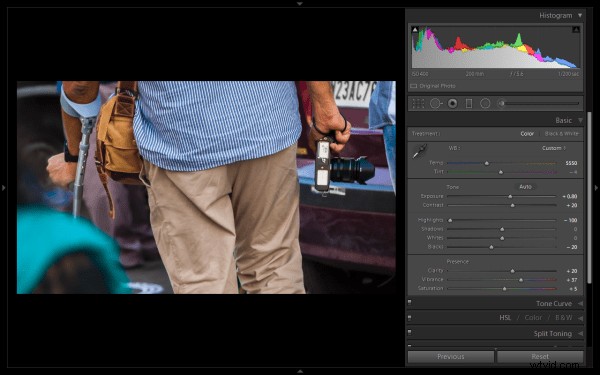Show the bottom filmstrip panel arrow
600x375 pixels.
click(300, 371)
